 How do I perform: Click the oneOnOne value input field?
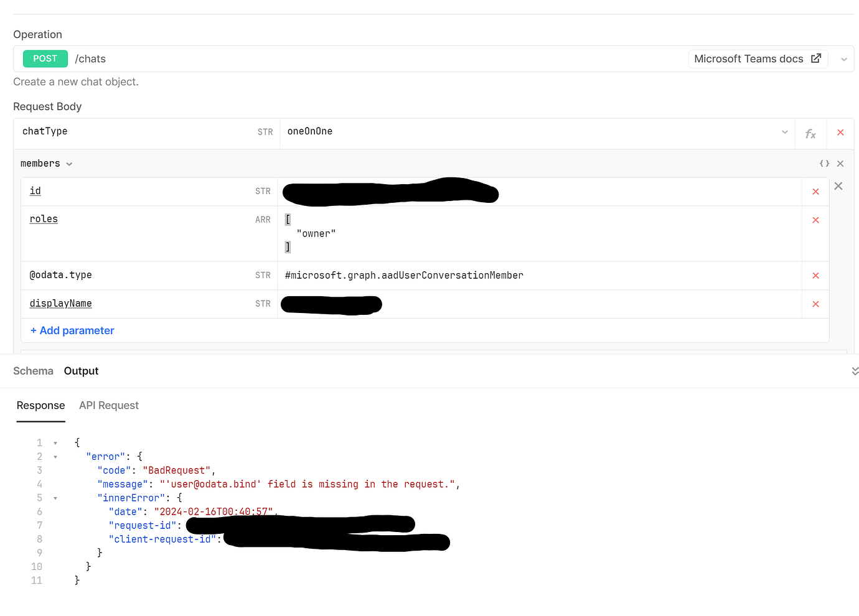(x=436, y=131)
